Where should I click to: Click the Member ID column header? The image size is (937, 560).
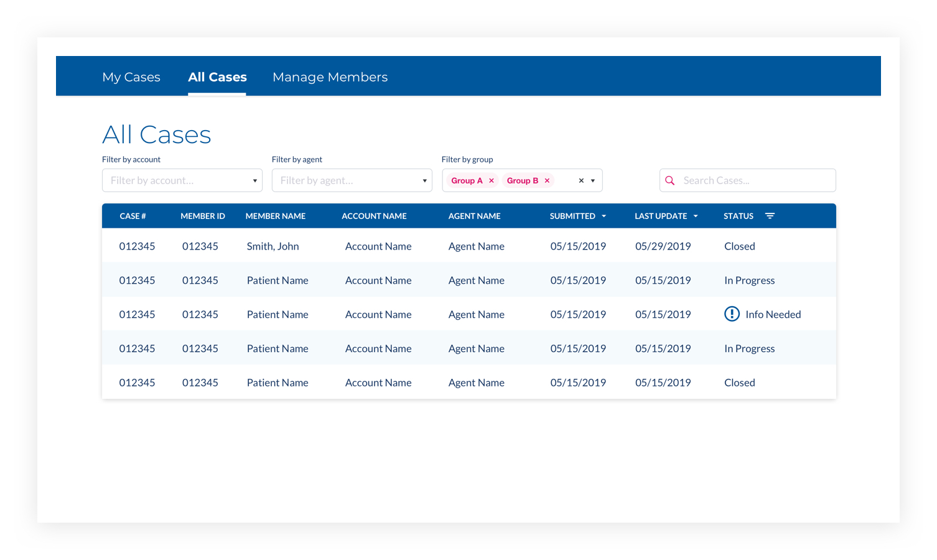(203, 216)
